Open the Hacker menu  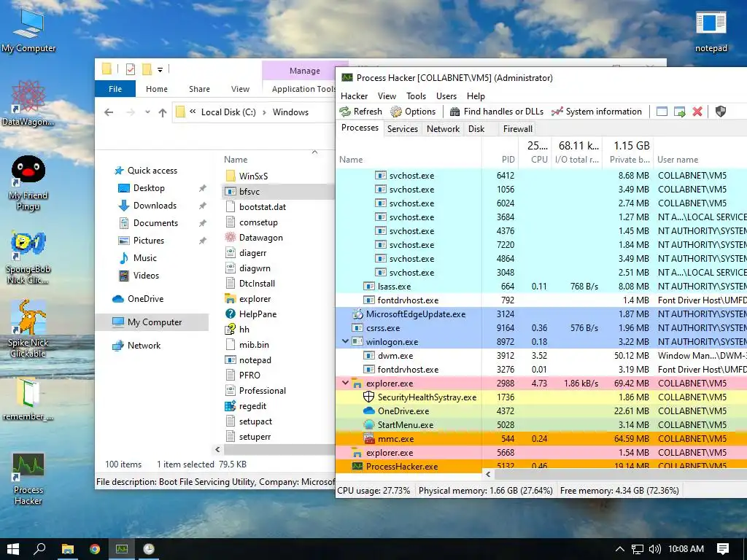click(354, 96)
